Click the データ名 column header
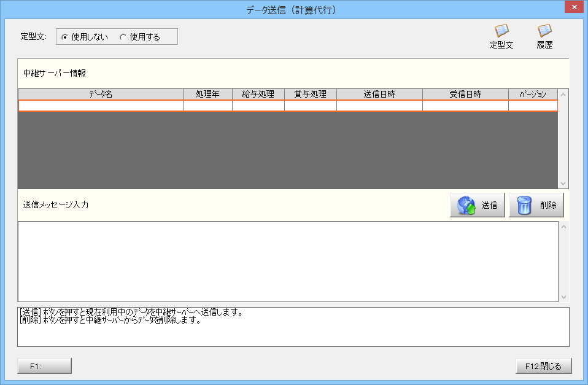This screenshot has width=588, height=385. click(x=101, y=94)
